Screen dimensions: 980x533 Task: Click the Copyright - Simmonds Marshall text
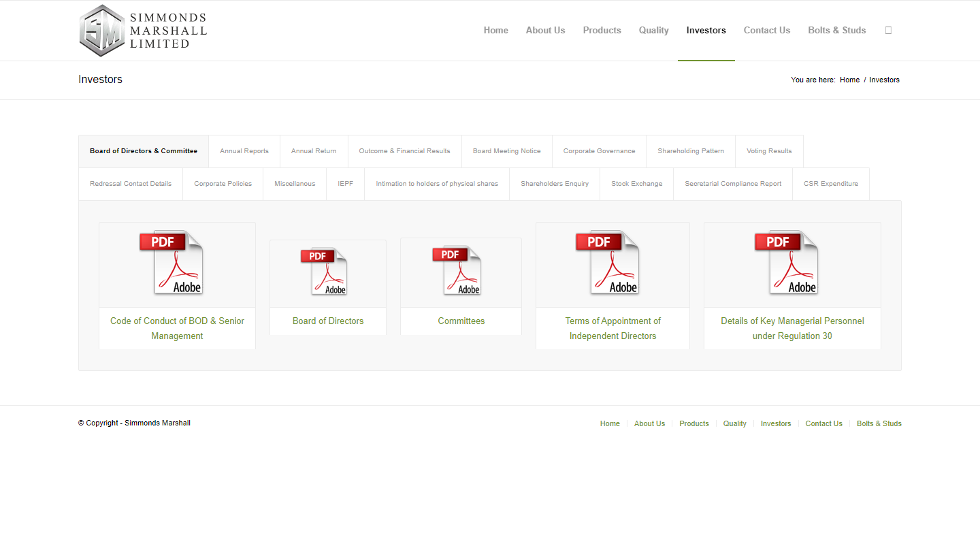(134, 423)
